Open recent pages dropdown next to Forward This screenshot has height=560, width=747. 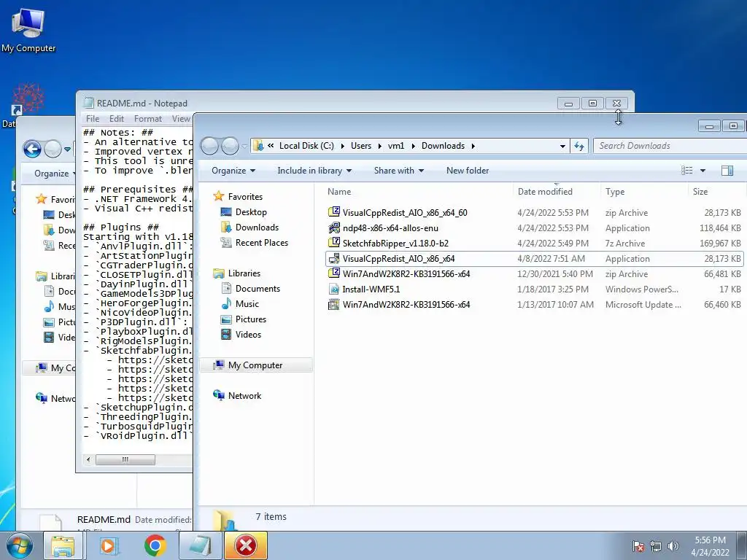click(x=244, y=146)
